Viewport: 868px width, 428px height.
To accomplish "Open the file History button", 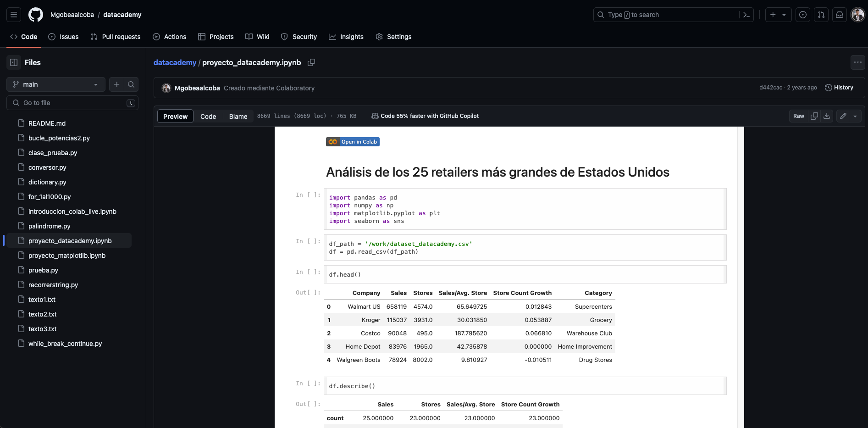I will 839,88.
